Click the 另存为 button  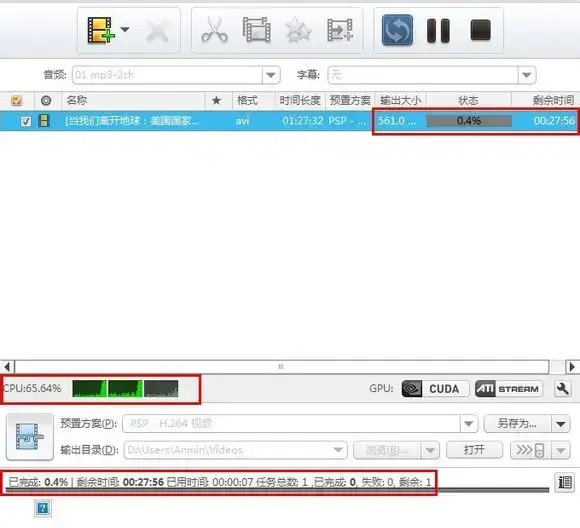[x=517, y=423]
